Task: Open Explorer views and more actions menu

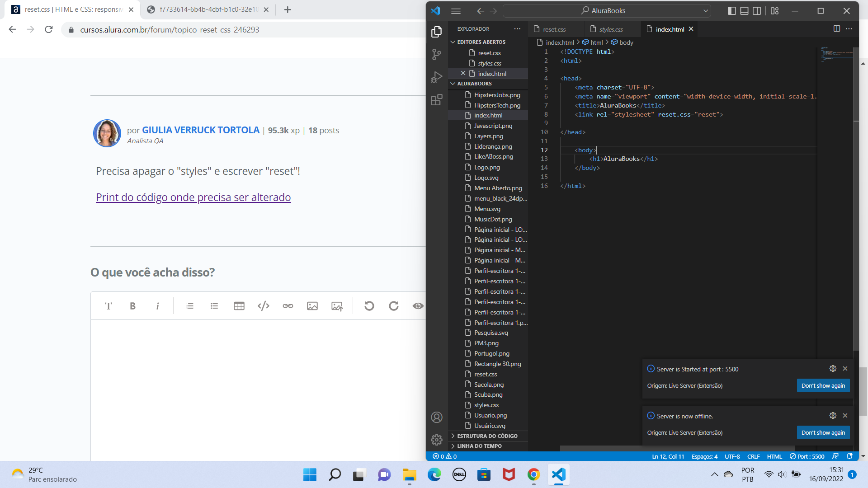Action: 517,29
